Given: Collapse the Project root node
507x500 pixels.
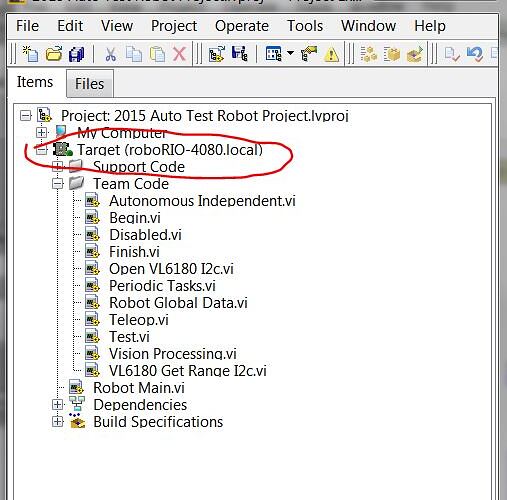Looking at the screenshot, I should pos(25,116).
